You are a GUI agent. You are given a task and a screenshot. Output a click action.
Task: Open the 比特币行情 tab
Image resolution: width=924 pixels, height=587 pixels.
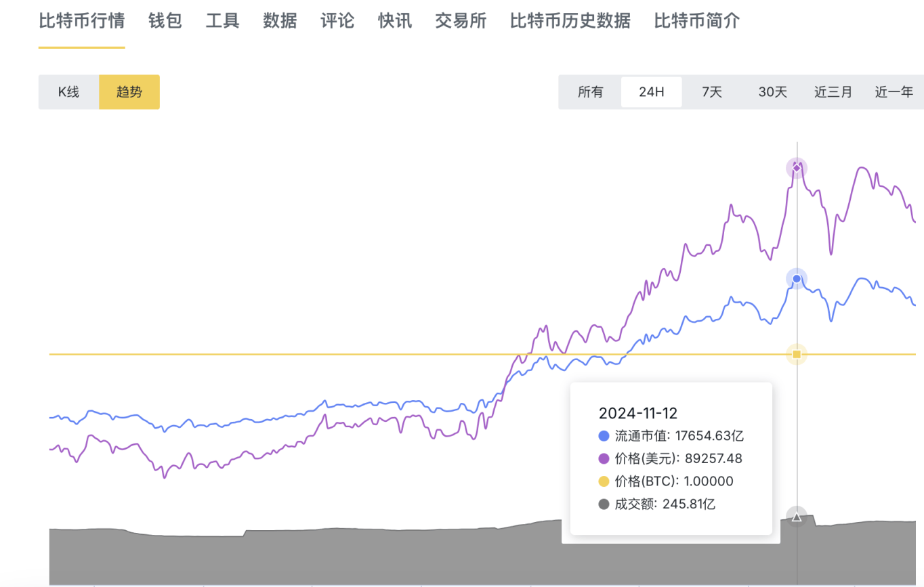coord(81,21)
